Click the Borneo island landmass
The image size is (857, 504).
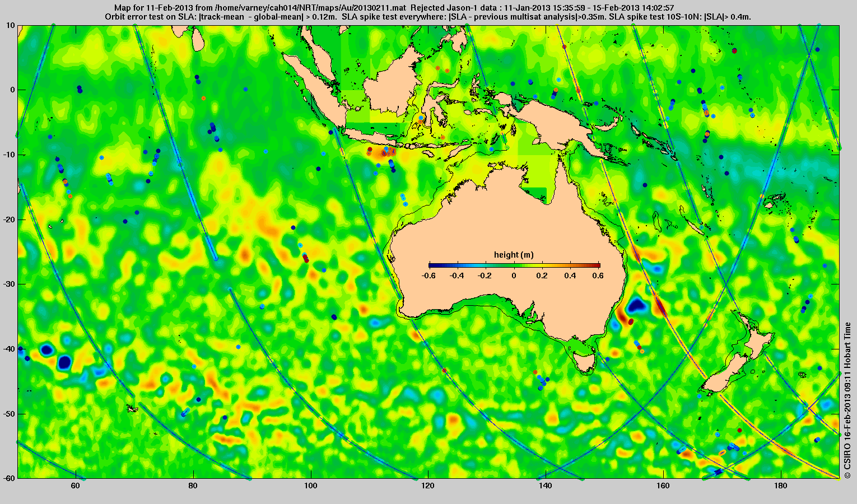392,85
